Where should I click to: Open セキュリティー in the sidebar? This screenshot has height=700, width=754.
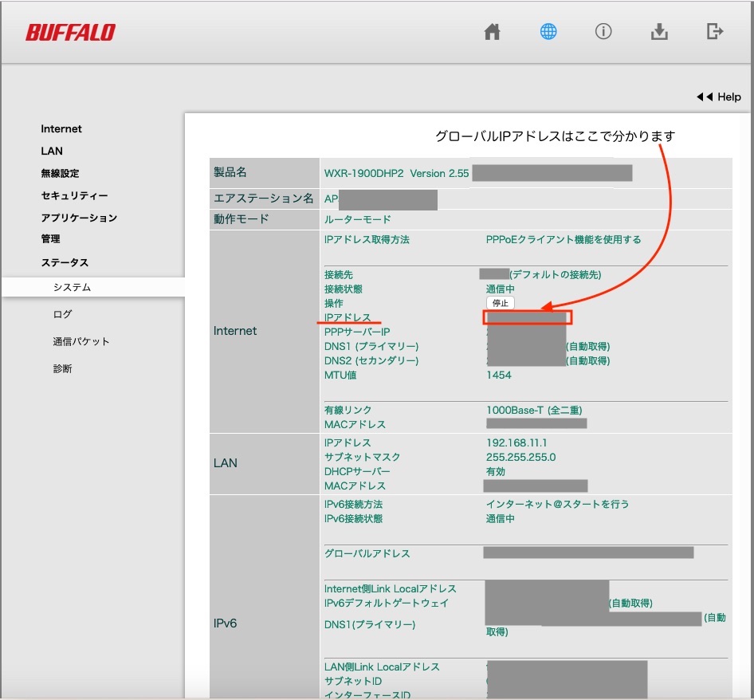pos(75,196)
